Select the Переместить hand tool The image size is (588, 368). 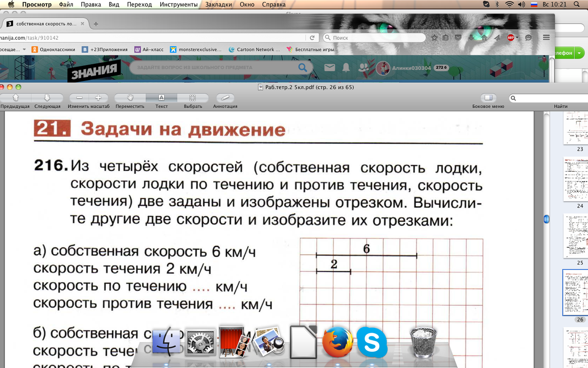click(x=130, y=98)
